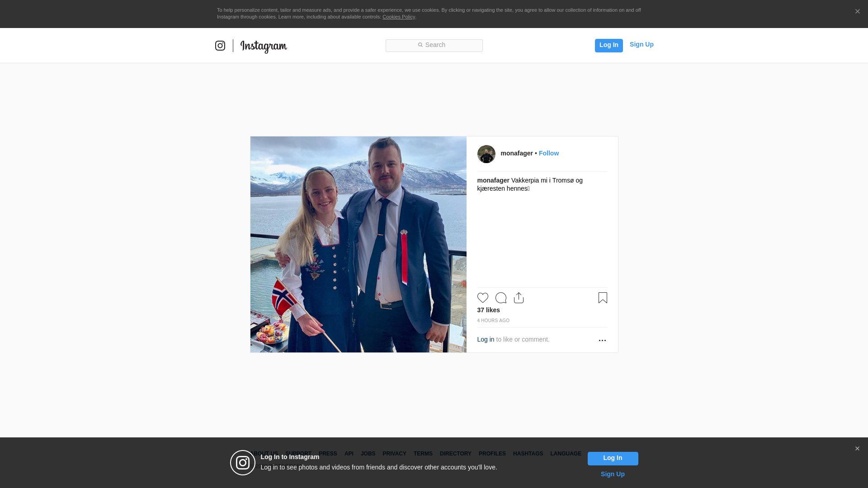
Task: Close the bottom login prompt banner
Action: point(857,449)
